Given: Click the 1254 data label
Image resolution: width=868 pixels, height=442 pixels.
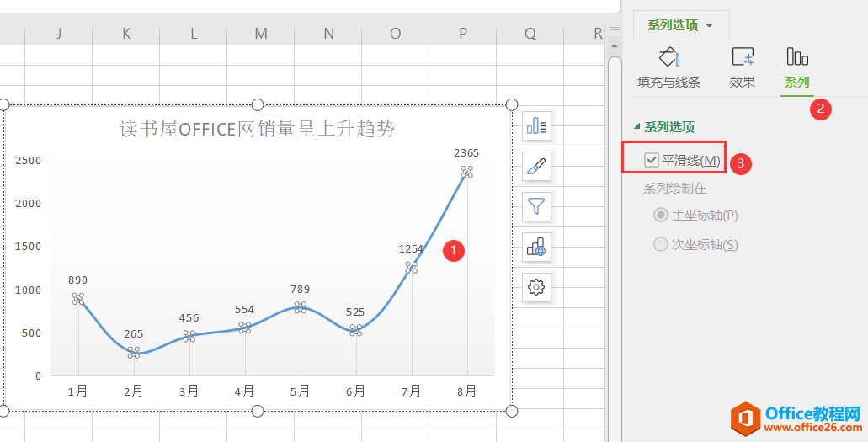Looking at the screenshot, I should click(x=412, y=248).
